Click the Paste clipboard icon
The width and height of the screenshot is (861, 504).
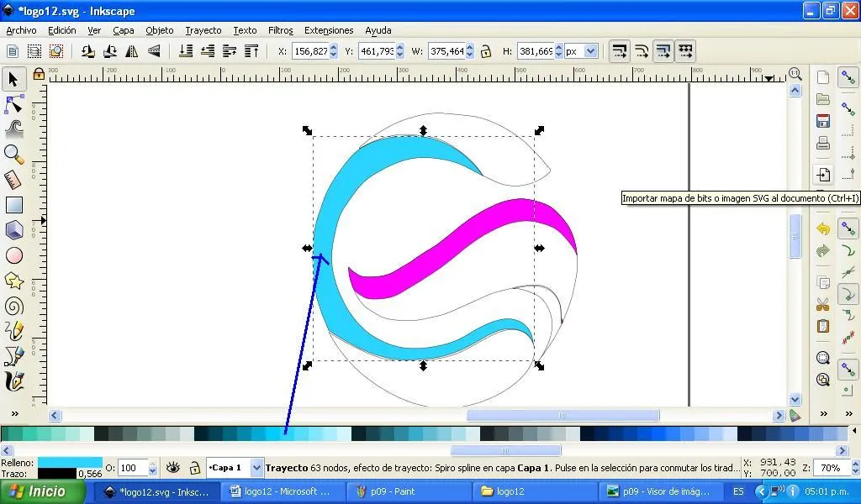822,326
